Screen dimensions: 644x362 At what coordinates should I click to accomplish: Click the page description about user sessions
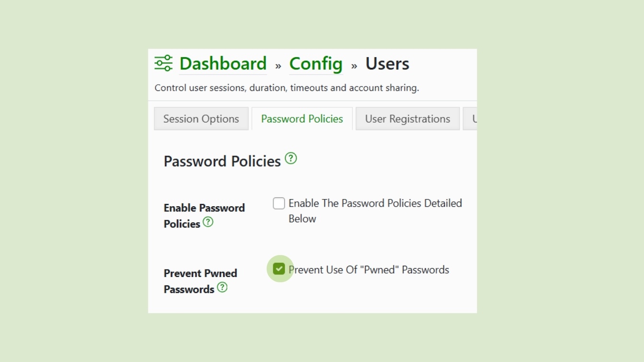287,88
